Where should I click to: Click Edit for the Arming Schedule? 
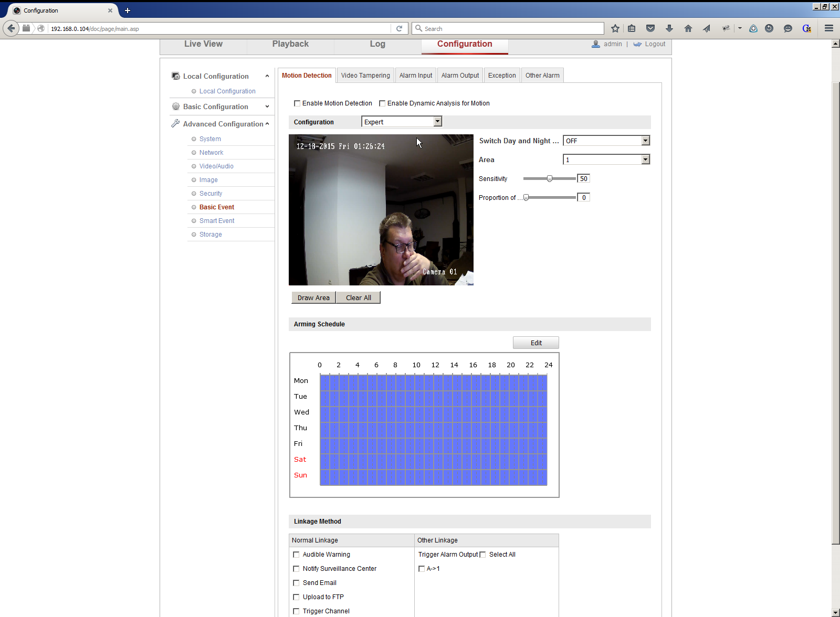pyautogui.click(x=536, y=343)
